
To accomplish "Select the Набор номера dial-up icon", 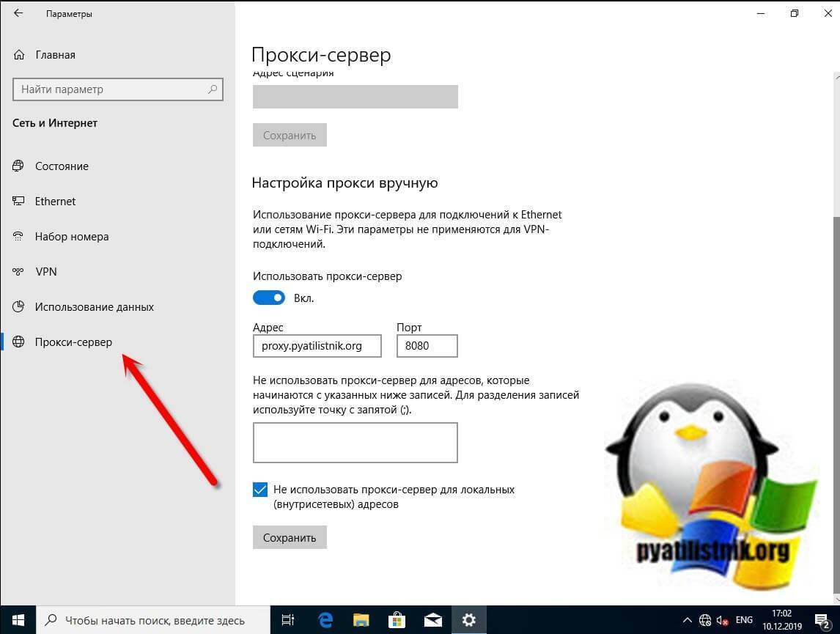I will point(18,236).
